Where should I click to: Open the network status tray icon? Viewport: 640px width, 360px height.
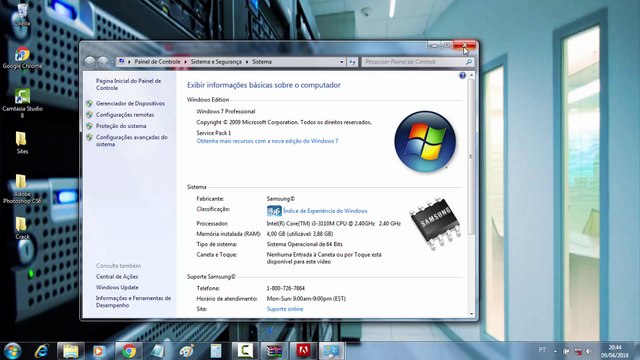[578, 351]
